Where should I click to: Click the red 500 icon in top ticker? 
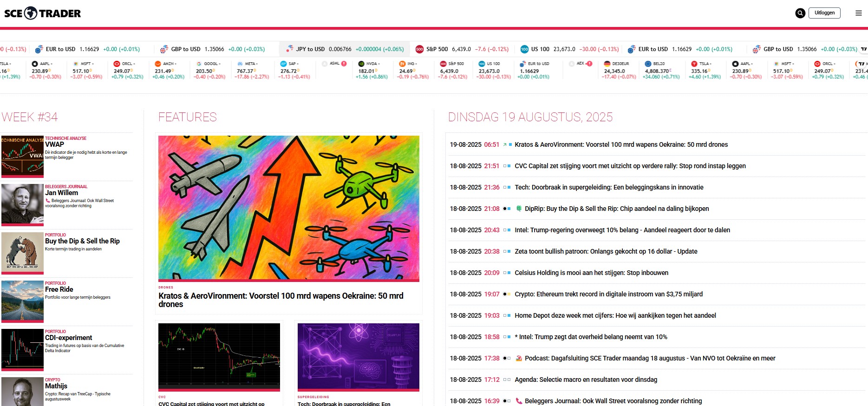pos(419,49)
